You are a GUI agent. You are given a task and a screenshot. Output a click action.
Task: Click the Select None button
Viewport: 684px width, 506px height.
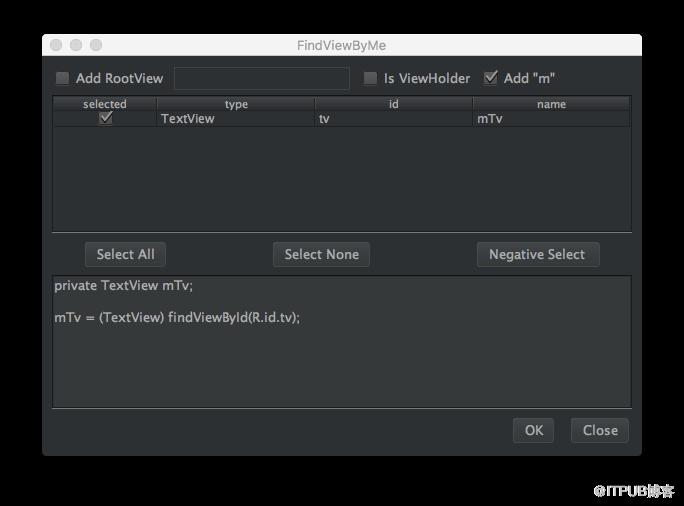point(321,254)
